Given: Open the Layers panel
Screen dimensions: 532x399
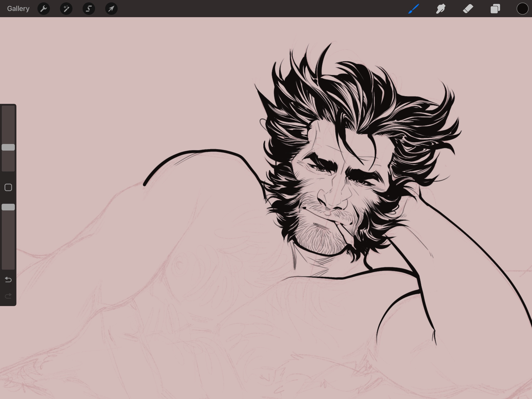Looking at the screenshot, I should point(495,9).
